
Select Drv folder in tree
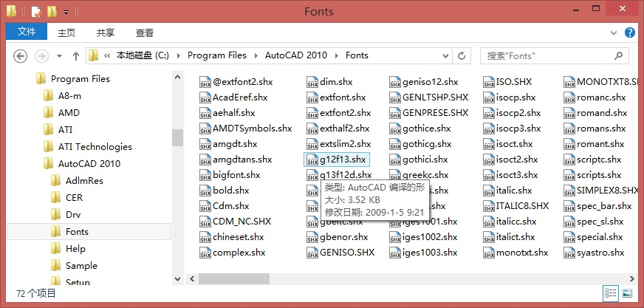coord(73,214)
